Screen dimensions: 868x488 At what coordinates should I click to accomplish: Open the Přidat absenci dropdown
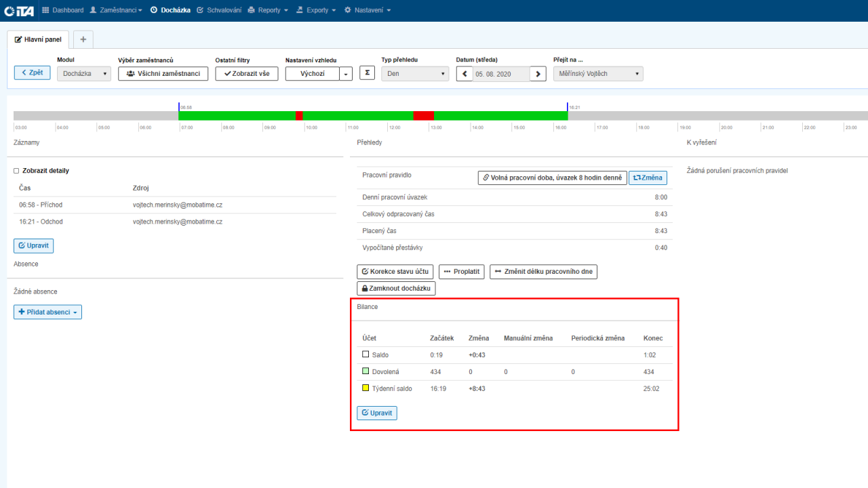[x=47, y=312]
